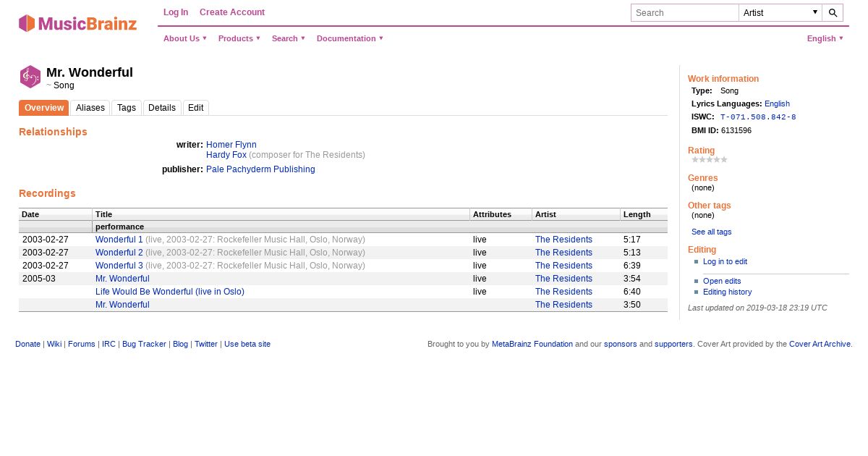Image resolution: width=868 pixels, height=456 pixels.
Task: Open the 3:50 Mr. Wonderful recording
Action: (x=122, y=305)
